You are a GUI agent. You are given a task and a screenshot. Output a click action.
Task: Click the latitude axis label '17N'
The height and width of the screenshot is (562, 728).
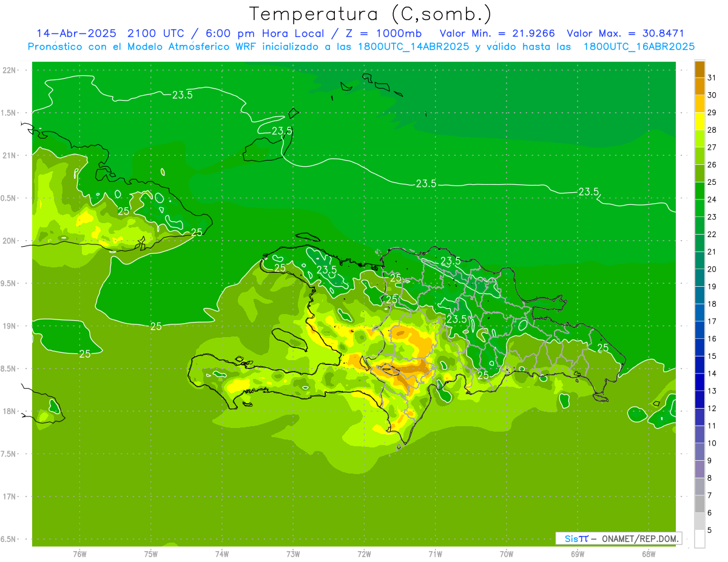[10, 497]
